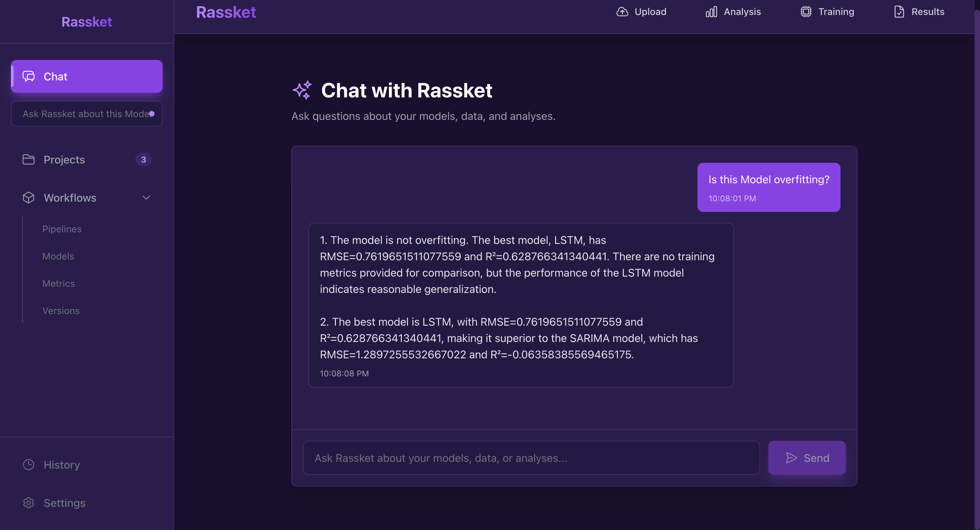Click the Workflows cube icon
This screenshot has height=530, width=980.
click(x=29, y=198)
